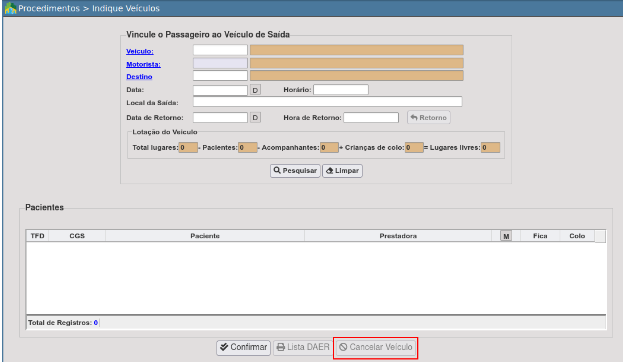Click the Limpar button
This screenshot has height=362, width=623.
click(342, 170)
